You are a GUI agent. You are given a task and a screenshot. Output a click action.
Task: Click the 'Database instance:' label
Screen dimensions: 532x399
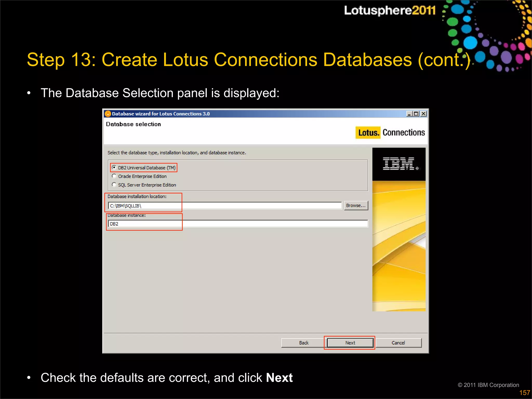(127, 215)
